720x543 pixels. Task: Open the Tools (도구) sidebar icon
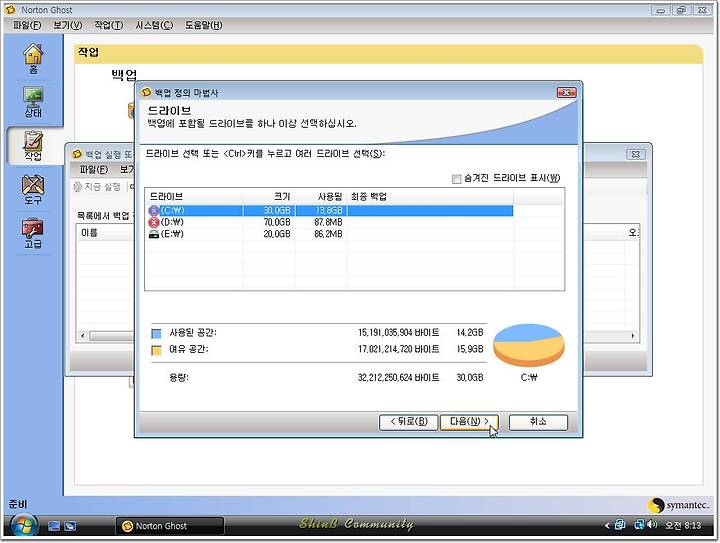click(x=33, y=190)
